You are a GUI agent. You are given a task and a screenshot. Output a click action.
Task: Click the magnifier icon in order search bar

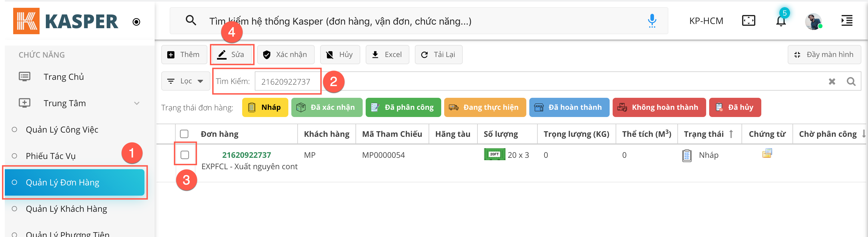[x=851, y=81]
